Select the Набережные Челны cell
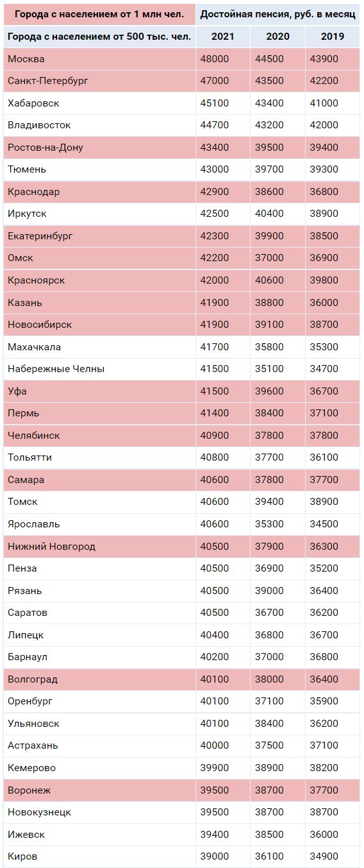The height and width of the screenshot is (868, 364). (x=99, y=369)
